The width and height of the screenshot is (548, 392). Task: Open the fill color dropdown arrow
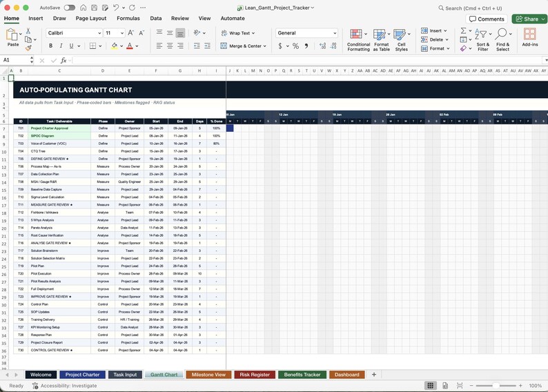tap(121, 46)
